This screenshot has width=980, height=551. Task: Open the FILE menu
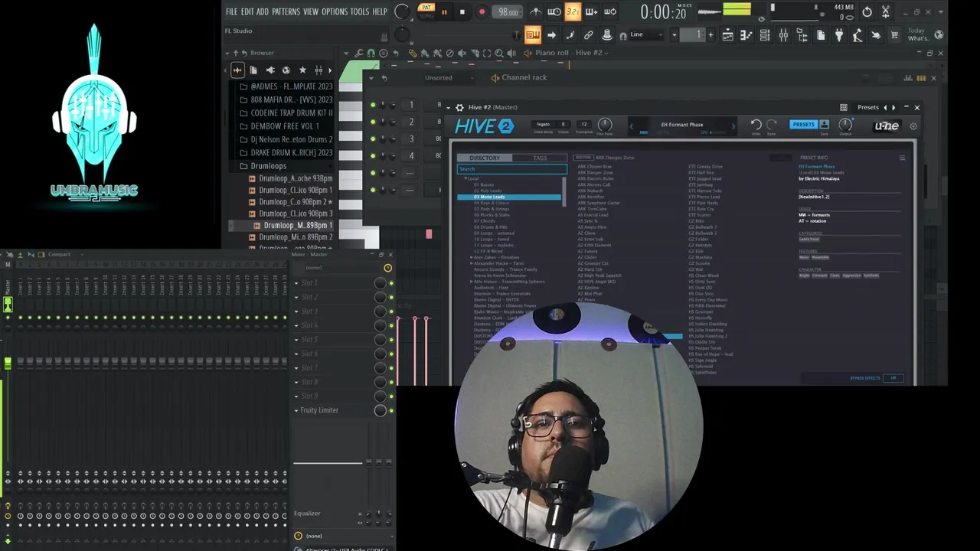231,11
